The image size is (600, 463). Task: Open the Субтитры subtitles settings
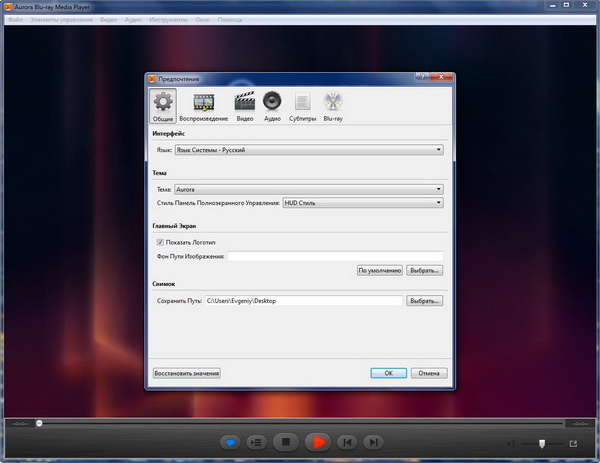[302, 105]
